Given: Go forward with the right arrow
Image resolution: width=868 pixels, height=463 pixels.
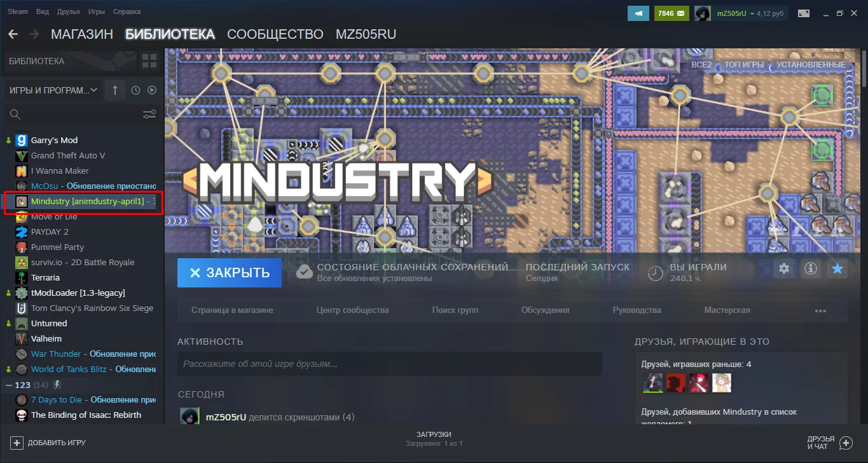Looking at the screenshot, I should [x=34, y=34].
